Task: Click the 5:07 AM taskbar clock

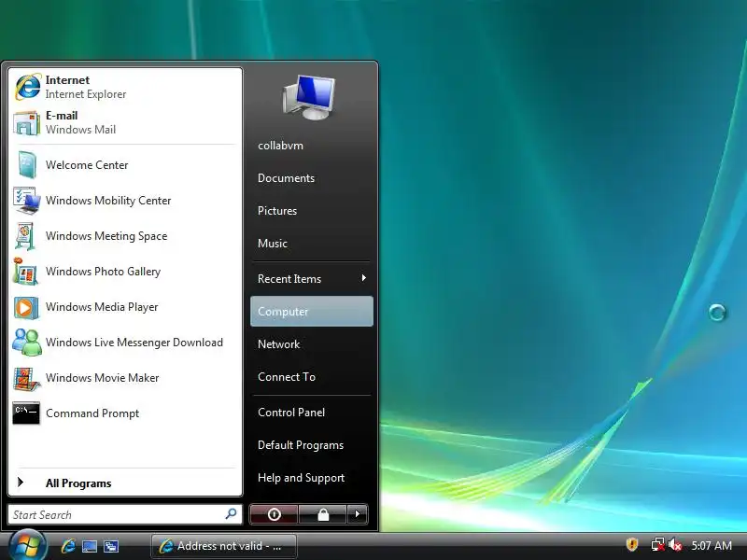Action: (712, 545)
